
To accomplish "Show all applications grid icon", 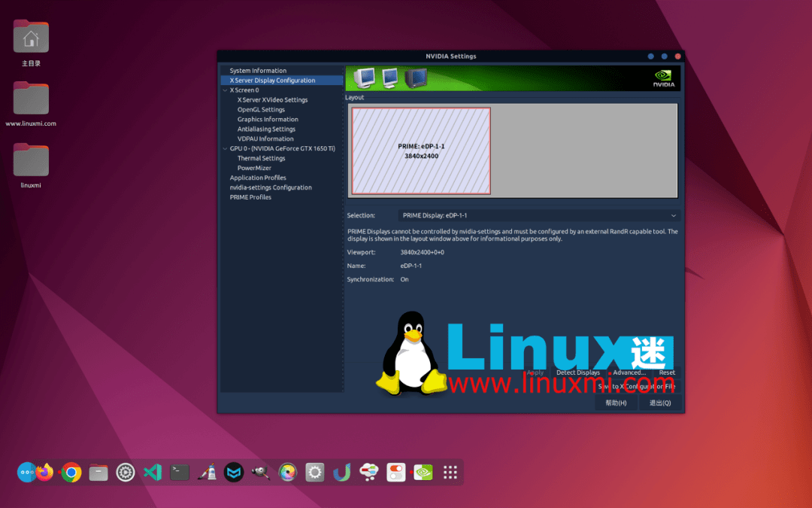I will pos(450,472).
